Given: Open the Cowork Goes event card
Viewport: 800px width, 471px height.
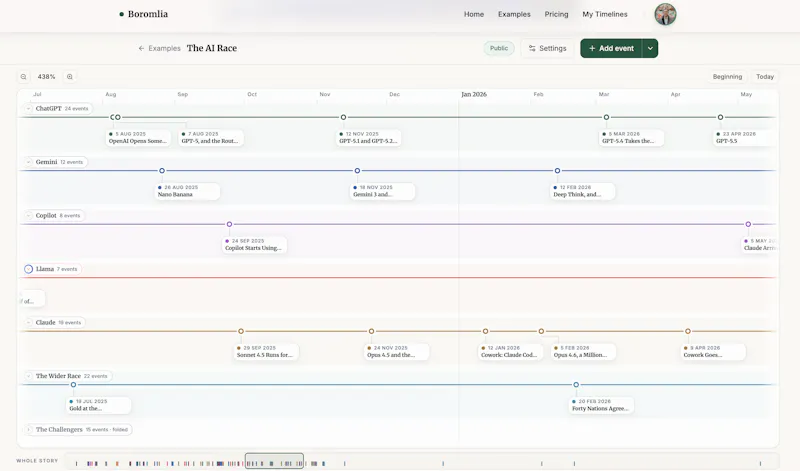Looking at the screenshot, I should (713, 352).
